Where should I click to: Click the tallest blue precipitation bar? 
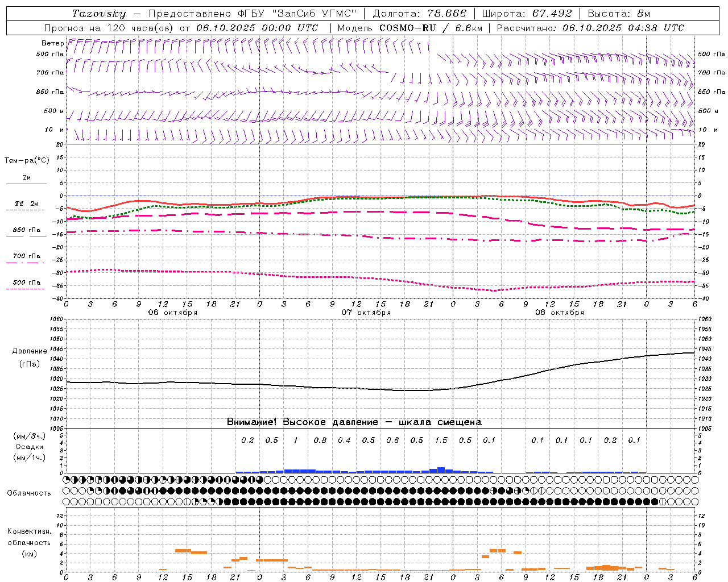pyautogui.click(x=441, y=470)
